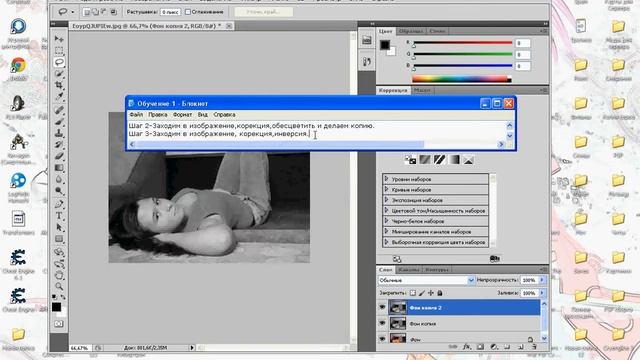Open Notepad 'Файл' menu
The image size is (640, 360).
tap(136, 115)
